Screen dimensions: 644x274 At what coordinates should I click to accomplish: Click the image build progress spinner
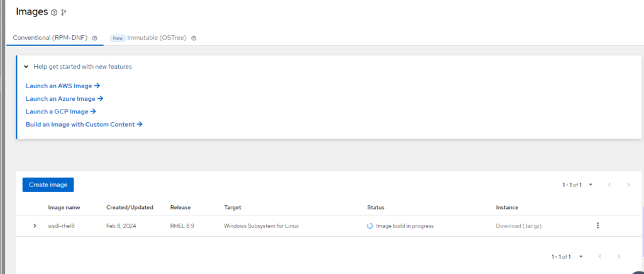pyautogui.click(x=370, y=226)
